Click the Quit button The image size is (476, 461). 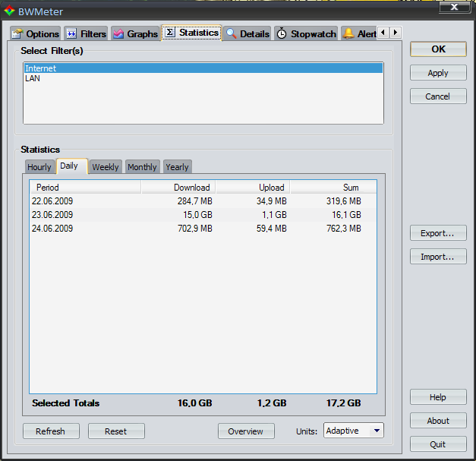click(438, 444)
